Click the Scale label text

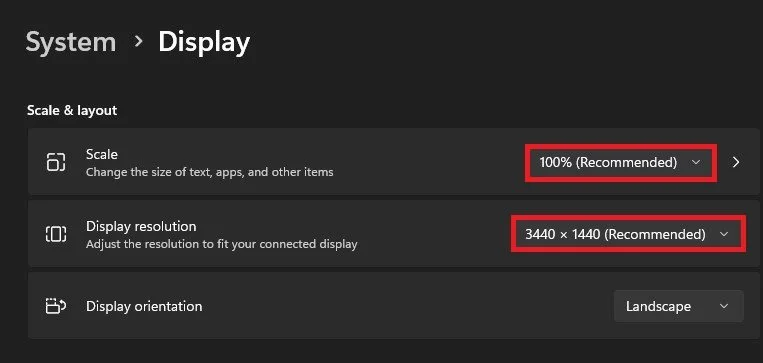click(102, 154)
